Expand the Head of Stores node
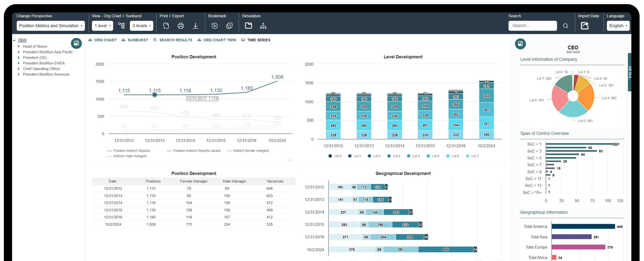The width and height of the screenshot is (644, 261). click(19, 46)
